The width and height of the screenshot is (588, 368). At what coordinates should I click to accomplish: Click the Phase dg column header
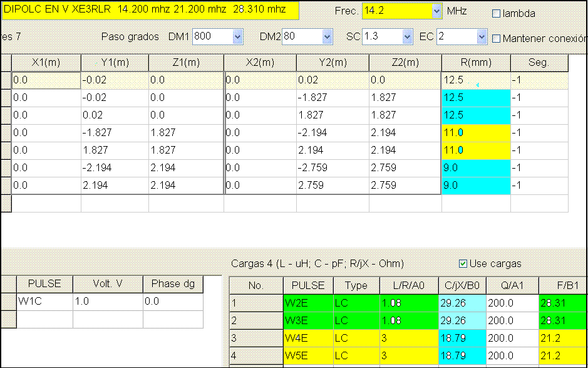(x=173, y=284)
